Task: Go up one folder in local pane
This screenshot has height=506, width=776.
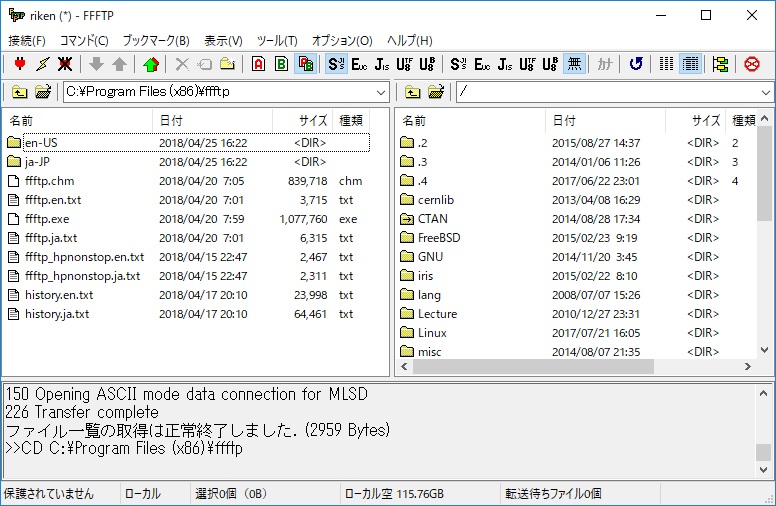Action: [19, 92]
